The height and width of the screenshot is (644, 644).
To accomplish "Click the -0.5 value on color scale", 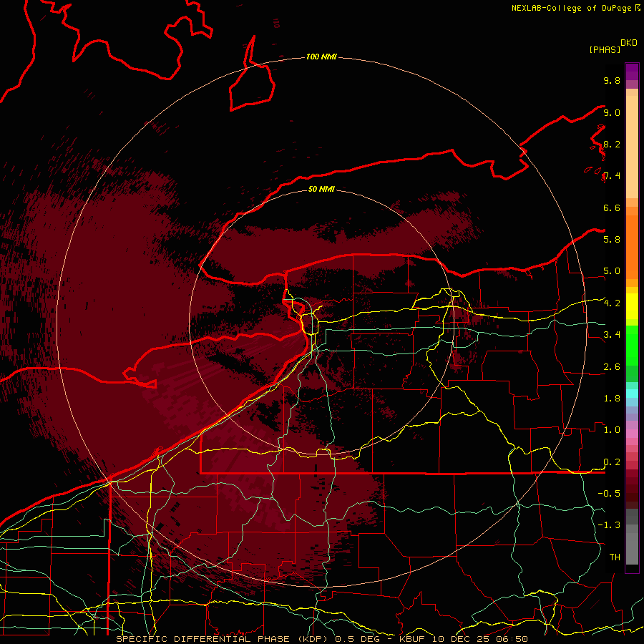I will click(x=609, y=493).
